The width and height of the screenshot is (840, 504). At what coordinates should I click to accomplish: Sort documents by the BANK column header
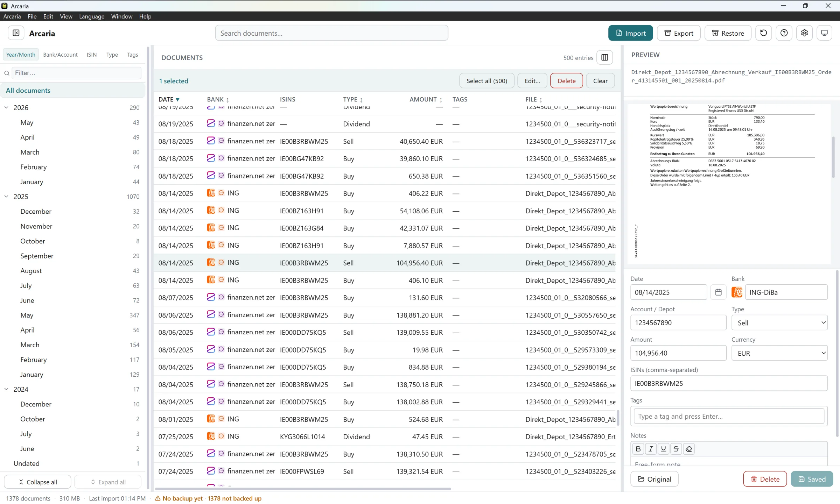click(x=218, y=99)
